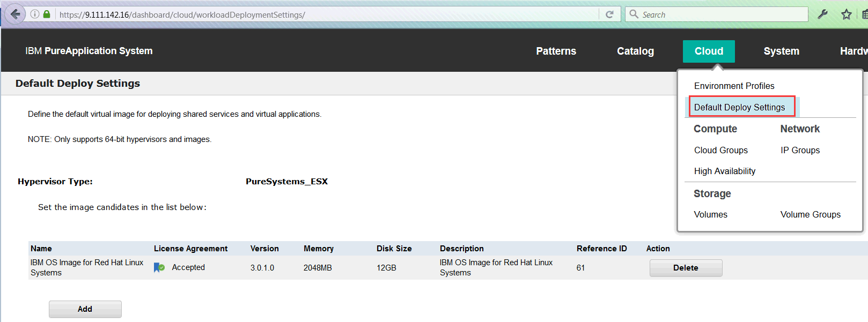
Task: Click the PureSystems_ESX hypervisor value
Action: click(286, 182)
